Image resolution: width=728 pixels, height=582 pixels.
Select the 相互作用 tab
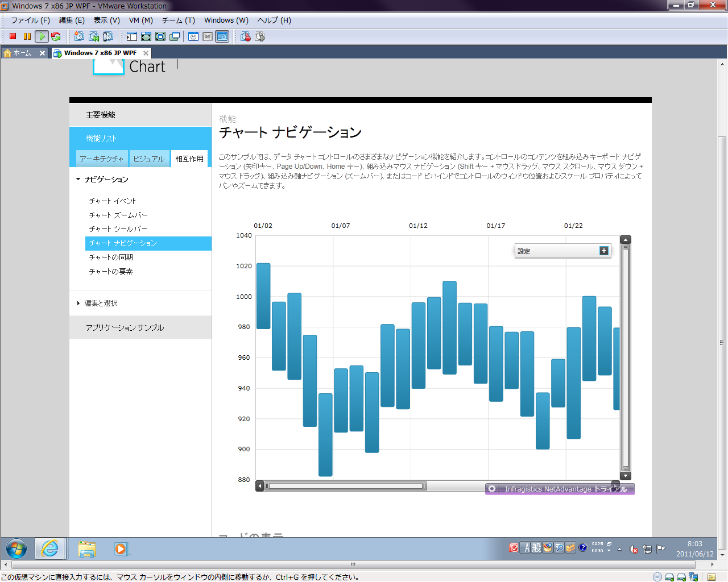point(189,159)
